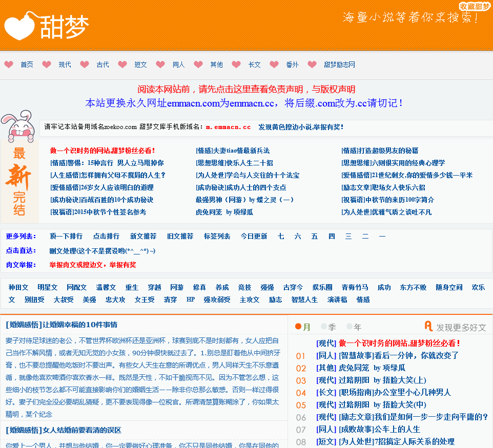Viewport: 493px width, 448px height.
Task: Open 旧文推荐 list
Action: [x=180, y=236]
